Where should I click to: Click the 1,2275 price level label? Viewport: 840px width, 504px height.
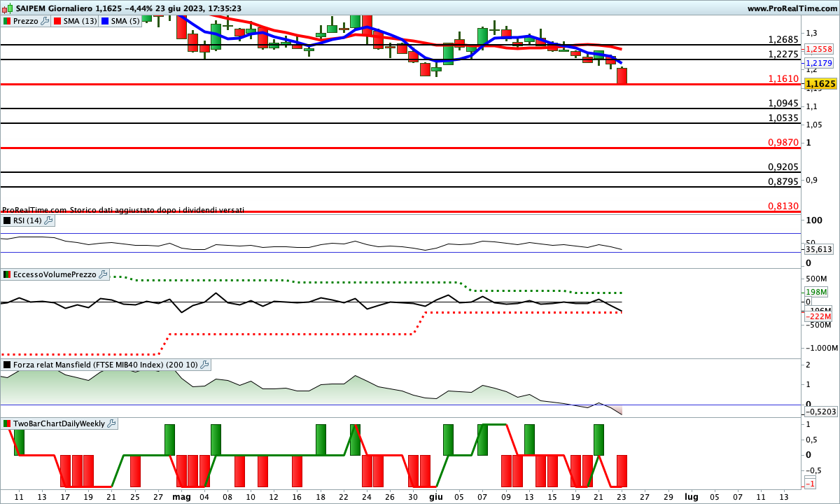point(783,54)
